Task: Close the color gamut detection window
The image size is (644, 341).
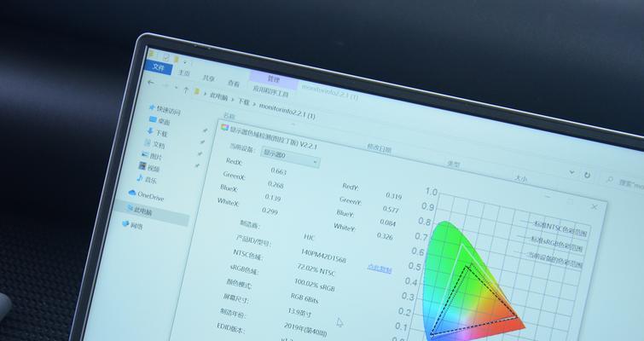Action: tap(595, 207)
